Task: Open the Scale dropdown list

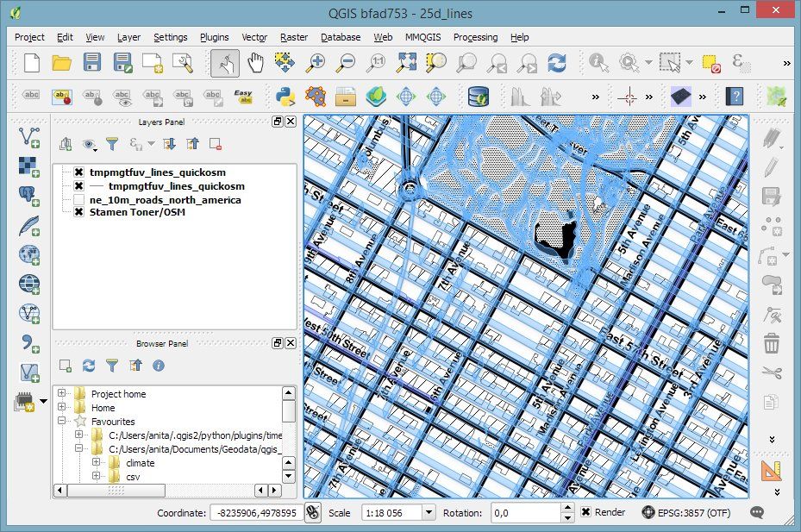Action: pyautogui.click(x=429, y=512)
